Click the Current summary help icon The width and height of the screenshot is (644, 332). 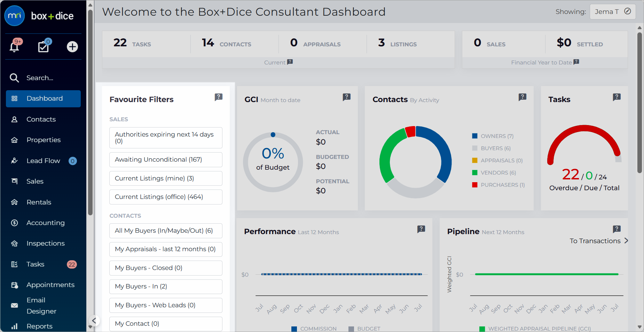[x=290, y=62]
